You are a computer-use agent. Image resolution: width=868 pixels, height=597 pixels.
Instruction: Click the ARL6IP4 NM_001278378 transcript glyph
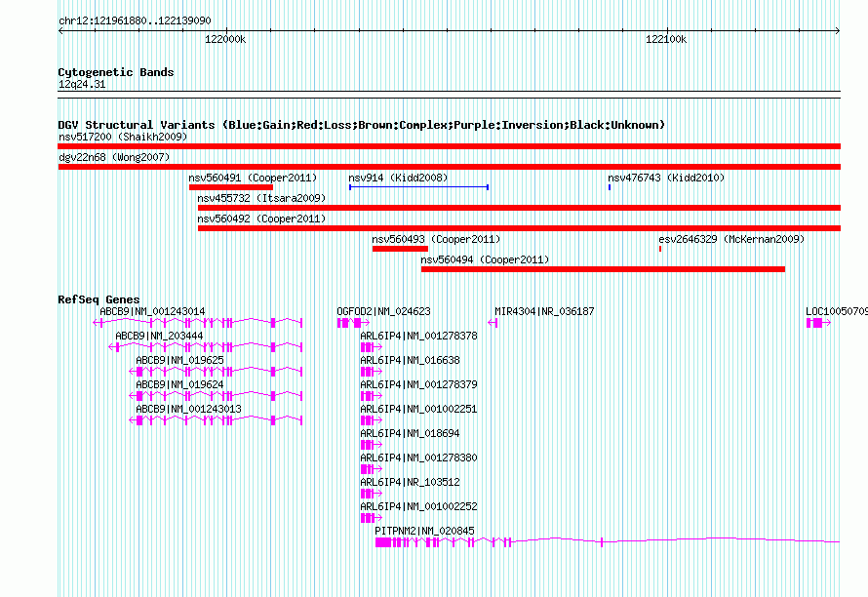(371, 346)
